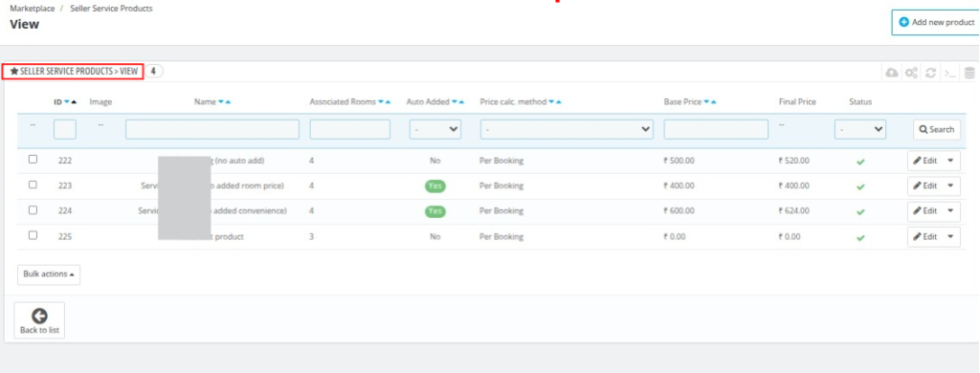Focus the ID filter field
Screen dimensions: 980x373
(65, 129)
